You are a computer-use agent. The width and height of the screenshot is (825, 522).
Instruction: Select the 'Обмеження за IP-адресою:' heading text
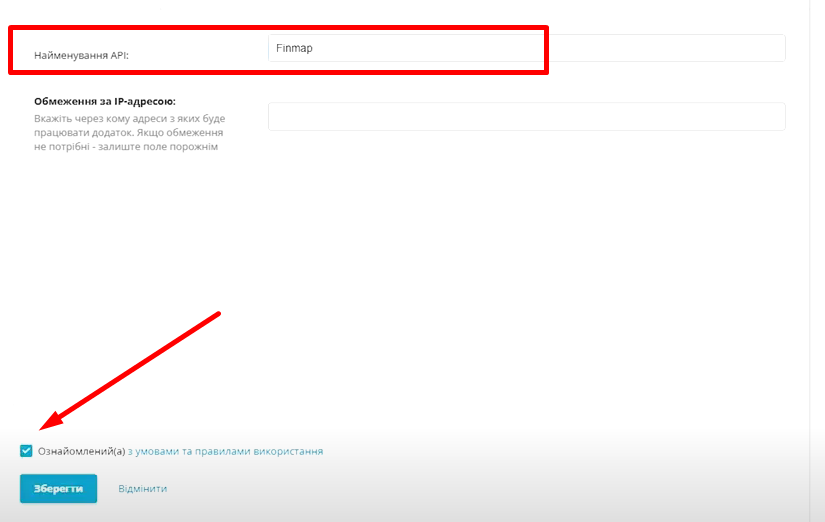click(105, 101)
